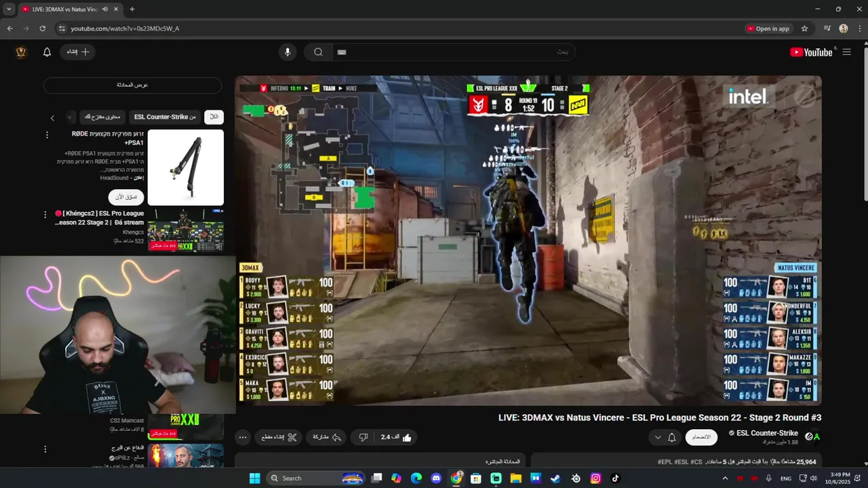Viewport: 868px width, 488px height.
Task: Like the video with the thumbs-up button
Action: point(397,437)
